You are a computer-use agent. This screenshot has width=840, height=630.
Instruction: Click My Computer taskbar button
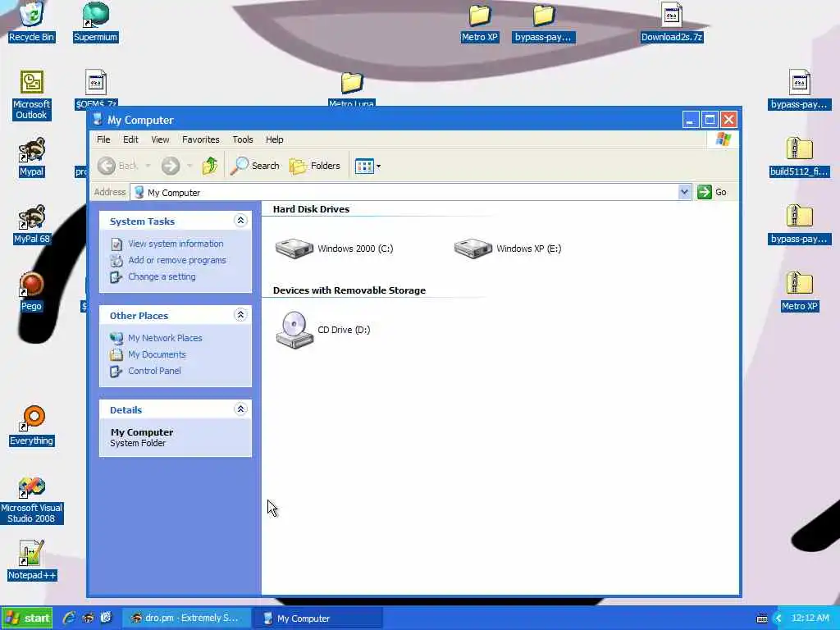pyautogui.click(x=318, y=619)
